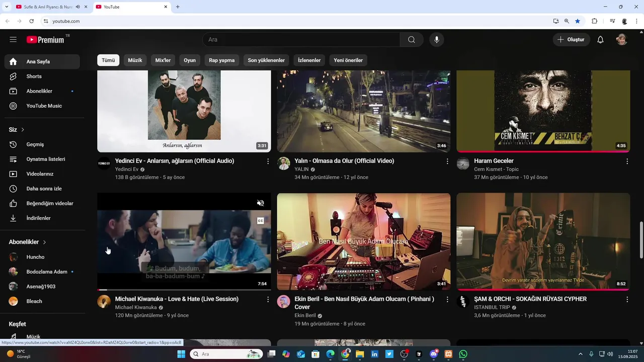Click the Chrome extensions puzzle icon
This screenshot has width=644, height=362.
pyautogui.click(x=594, y=21)
